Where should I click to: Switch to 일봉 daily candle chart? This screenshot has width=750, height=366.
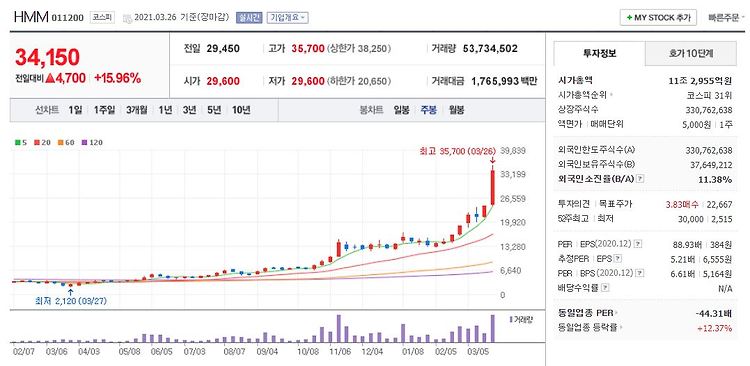coord(401,110)
